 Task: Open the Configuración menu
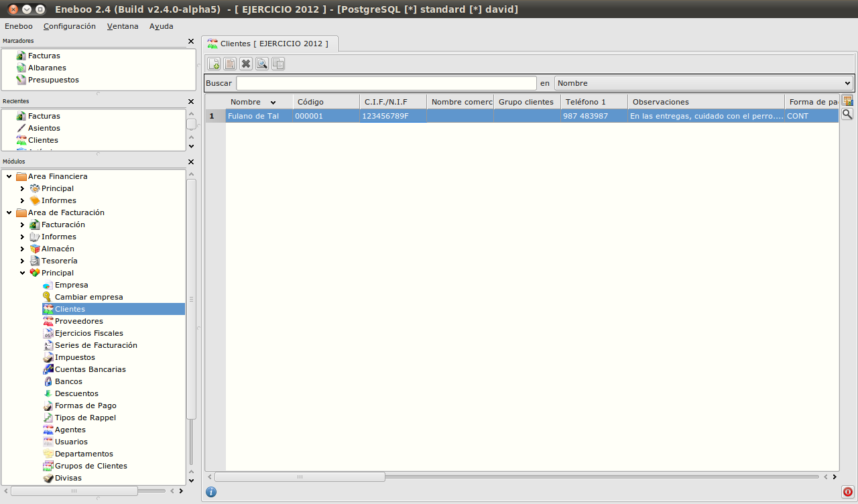coord(70,26)
